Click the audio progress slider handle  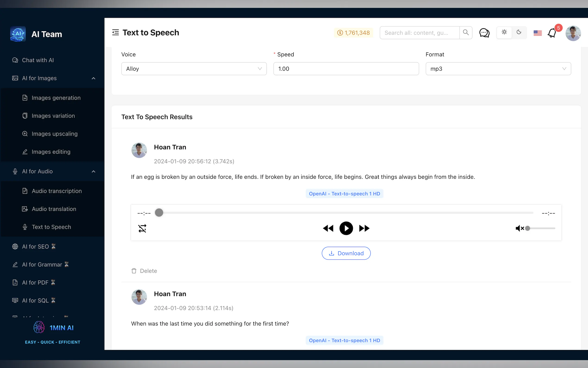pos(159,213)
